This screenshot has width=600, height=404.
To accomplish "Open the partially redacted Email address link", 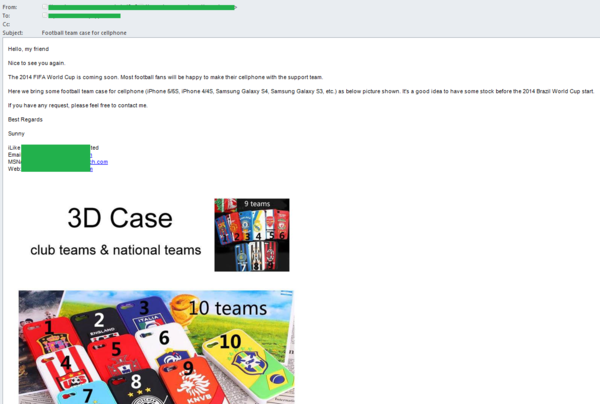I will (91, 155).
